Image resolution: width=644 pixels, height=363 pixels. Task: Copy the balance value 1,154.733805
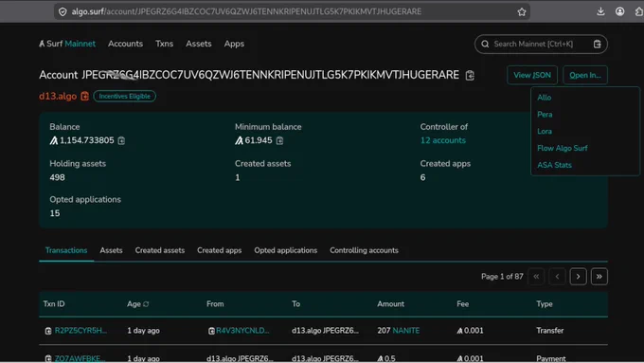121,140
